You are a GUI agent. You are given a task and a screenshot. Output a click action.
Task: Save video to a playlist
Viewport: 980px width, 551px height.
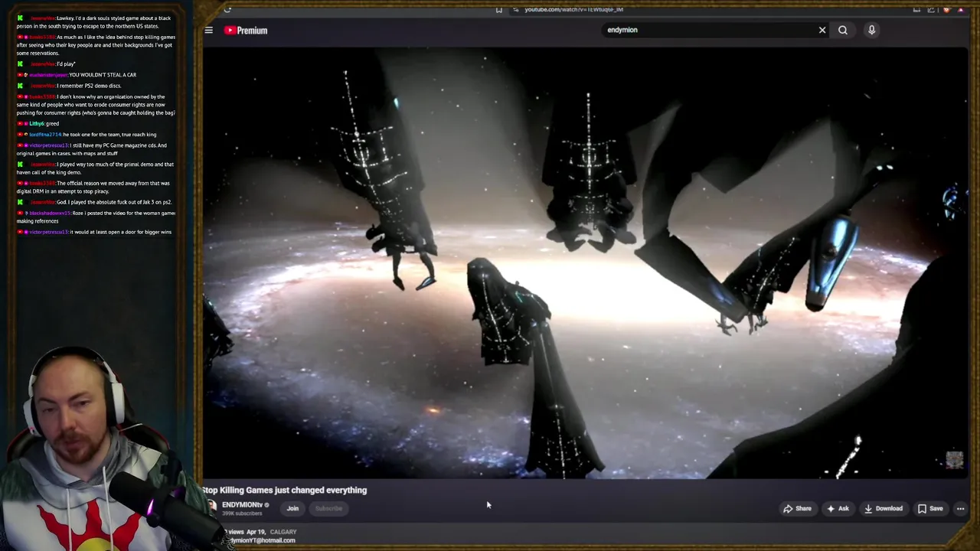(x=930, y=508)
